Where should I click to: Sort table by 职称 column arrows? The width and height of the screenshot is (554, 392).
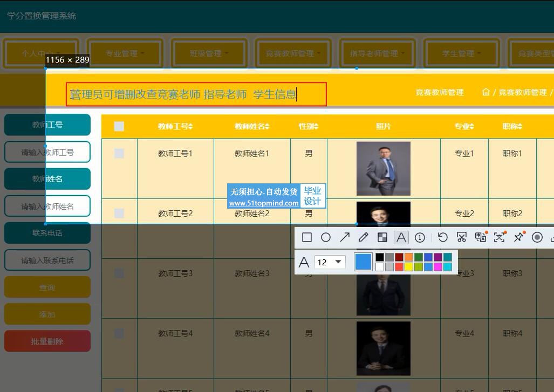[x=519, y=126]
